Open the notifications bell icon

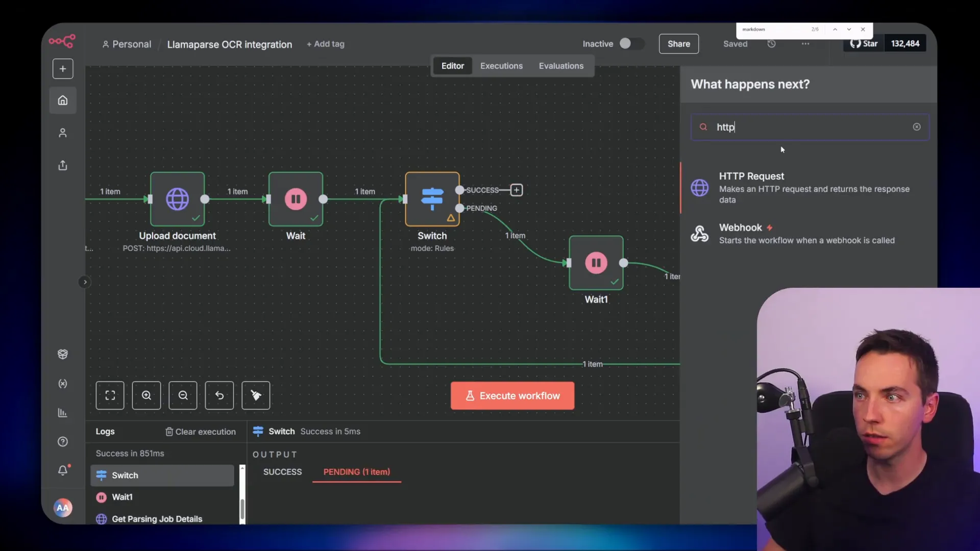coord(63,470)
